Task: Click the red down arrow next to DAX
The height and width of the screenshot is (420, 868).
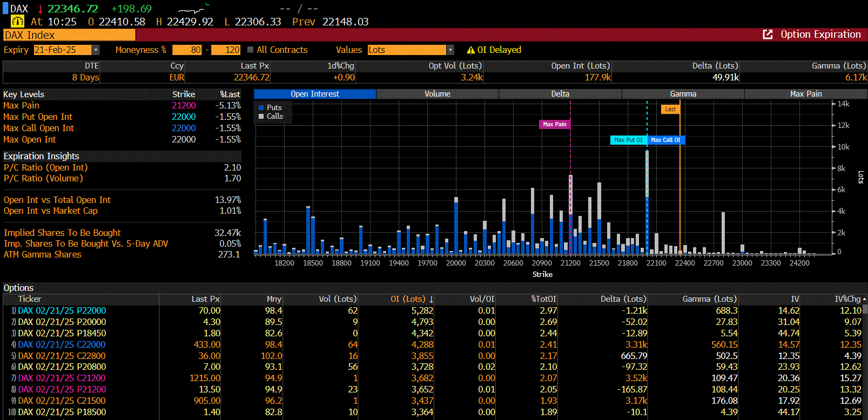Action: pyautogui.click(x=40, y=9)
